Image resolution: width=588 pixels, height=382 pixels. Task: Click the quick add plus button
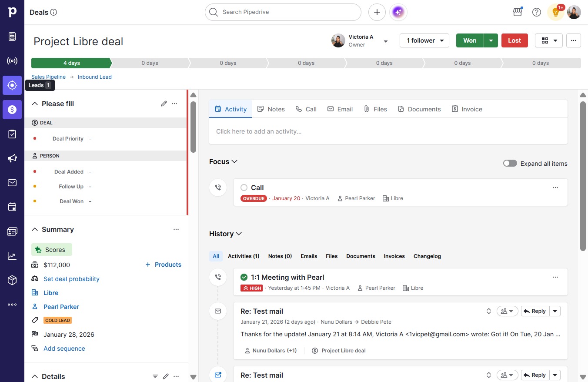[377, 12]
